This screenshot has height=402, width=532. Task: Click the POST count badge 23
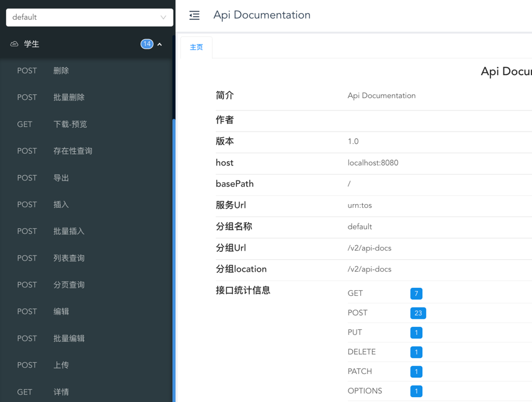pyautogui.click(x=418, y=313)
